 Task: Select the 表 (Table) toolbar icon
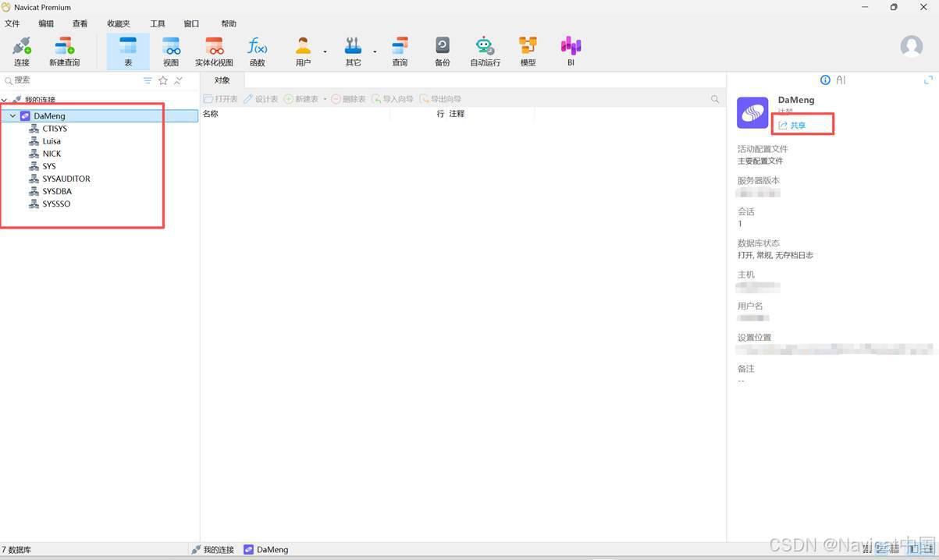coord(128,51)
